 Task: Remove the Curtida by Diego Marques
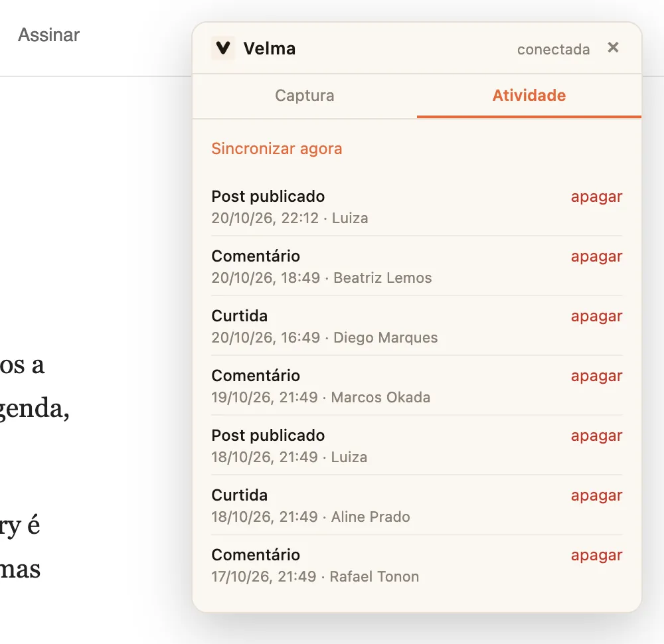pyautogui.click(x=596, y=316)
